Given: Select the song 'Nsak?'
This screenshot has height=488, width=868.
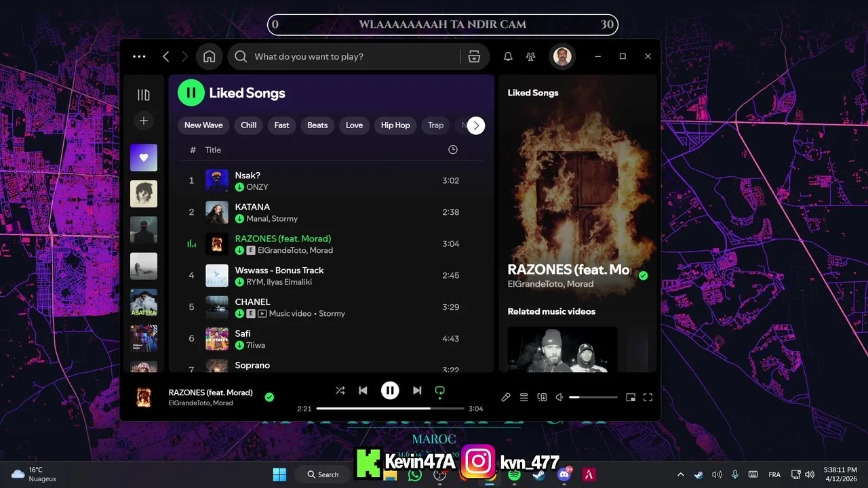Looking at the screenshot, I should (x=248, y=176).
